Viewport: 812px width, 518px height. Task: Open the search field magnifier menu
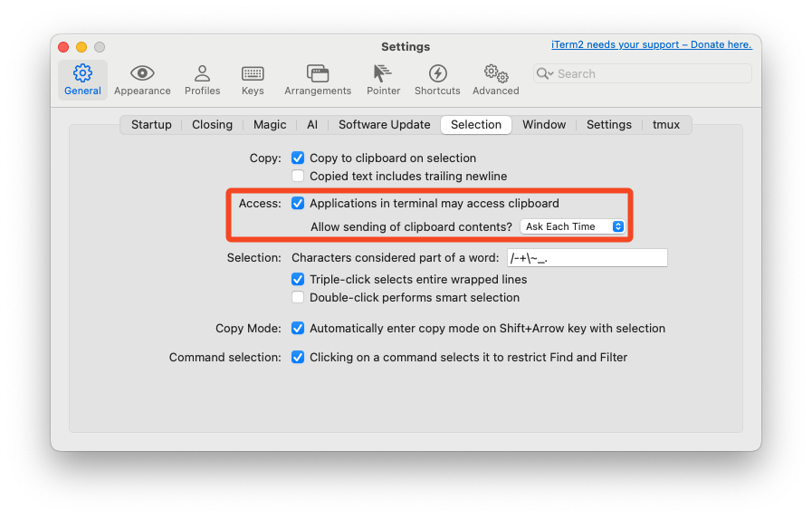tap(545, 74)
